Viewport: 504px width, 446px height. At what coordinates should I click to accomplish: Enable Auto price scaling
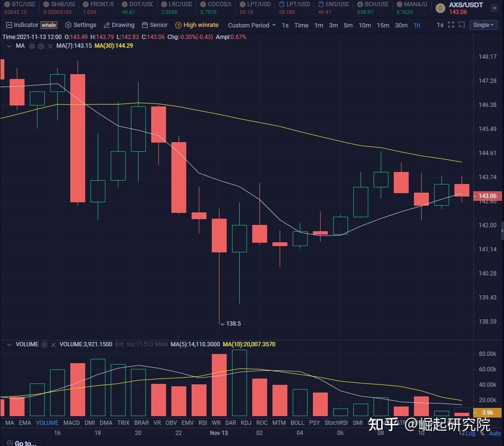click(495, 433)
